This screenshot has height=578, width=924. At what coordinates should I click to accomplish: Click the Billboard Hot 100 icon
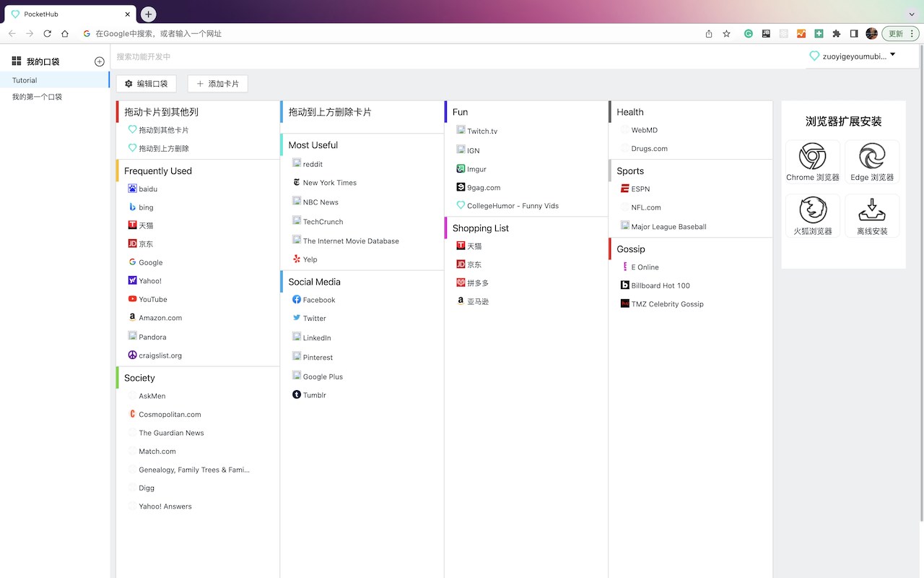click(x=625, y=285)
